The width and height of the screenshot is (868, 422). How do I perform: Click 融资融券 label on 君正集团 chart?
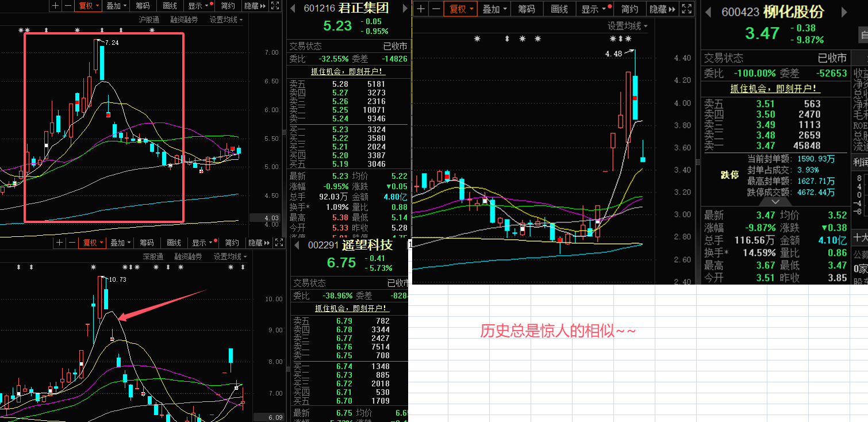[x=184, y=20]
